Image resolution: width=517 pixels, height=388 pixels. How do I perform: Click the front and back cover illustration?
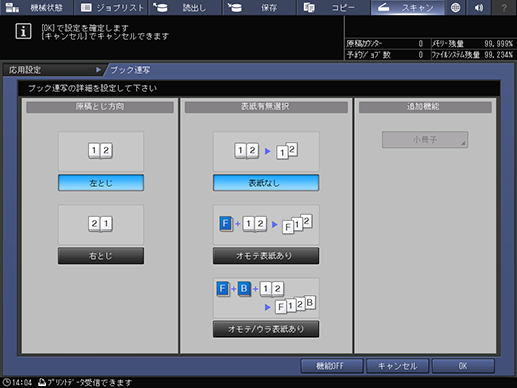(x=266, y=298)
